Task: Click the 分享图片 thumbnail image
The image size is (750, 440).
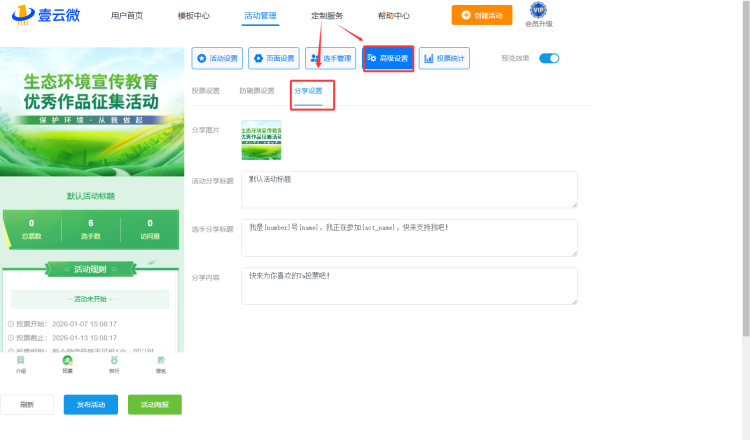Action: coord(261,140)
